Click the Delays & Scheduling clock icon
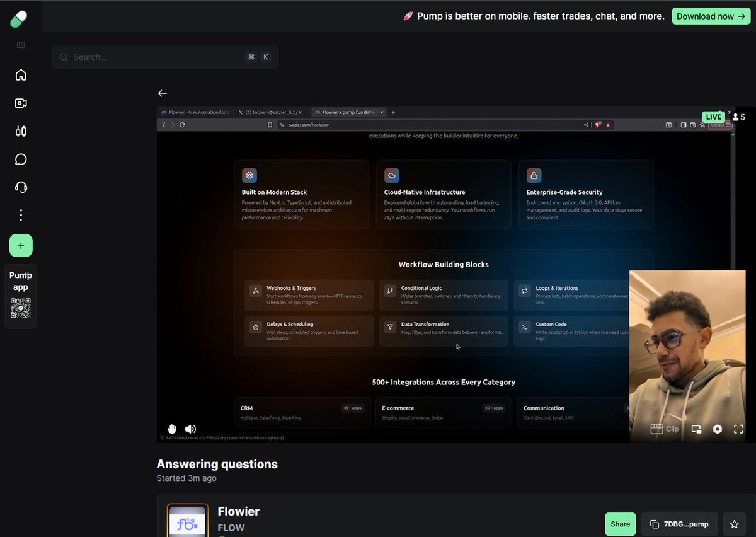756x537 pixels. point(256,327)
